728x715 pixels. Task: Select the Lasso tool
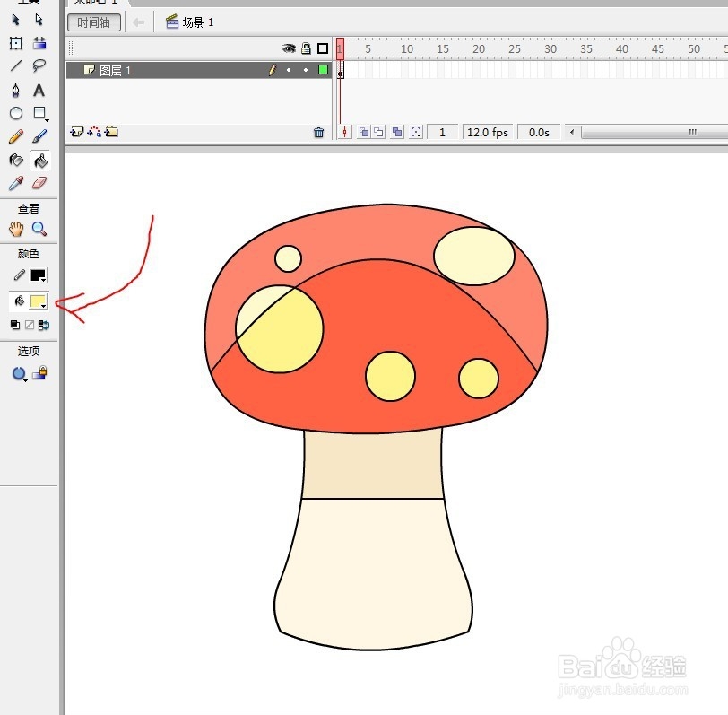(39, 65)
